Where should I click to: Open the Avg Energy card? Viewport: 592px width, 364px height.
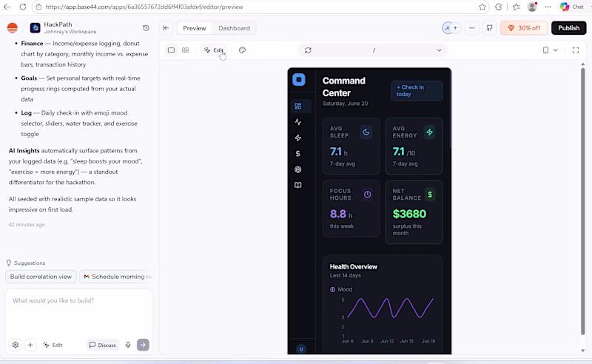click(x=414, y=146)
